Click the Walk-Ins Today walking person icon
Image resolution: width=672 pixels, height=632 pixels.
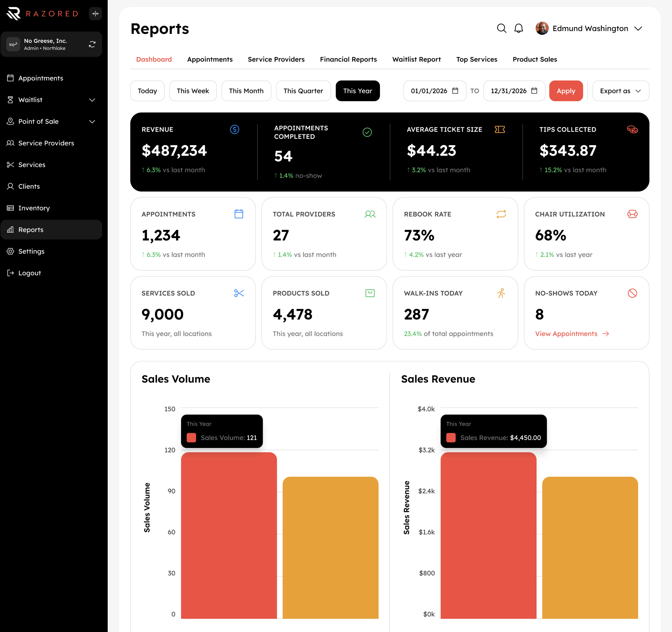[x=501, y=293]
